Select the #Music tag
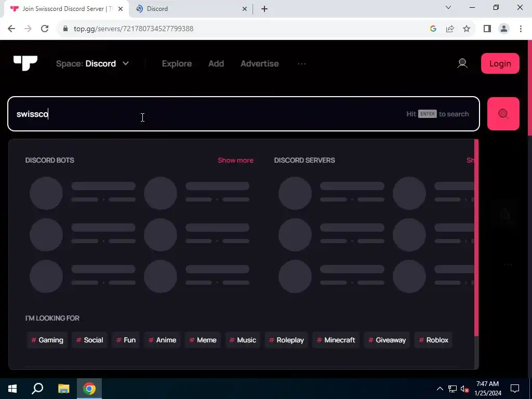This screenshot has width=532, height=399. tap(243, 340)
